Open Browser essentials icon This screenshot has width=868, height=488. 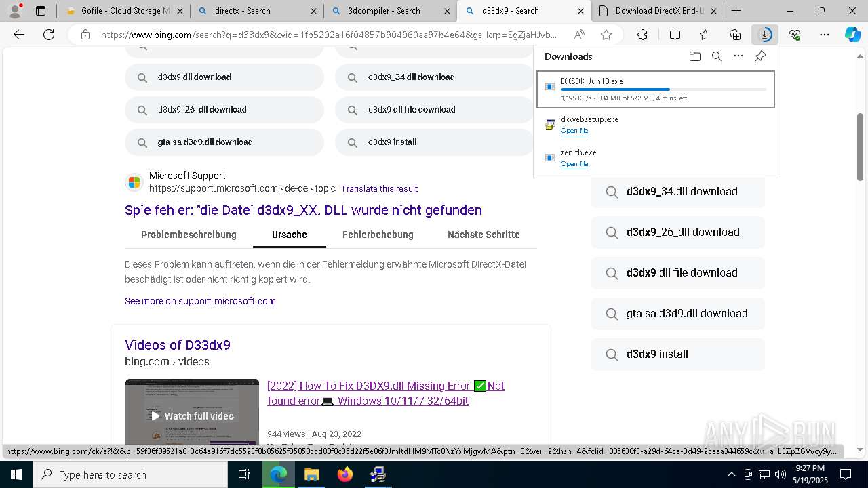coord(795,35)
